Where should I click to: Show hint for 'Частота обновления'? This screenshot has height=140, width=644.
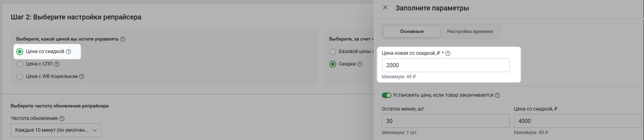[x=62, y=119]
